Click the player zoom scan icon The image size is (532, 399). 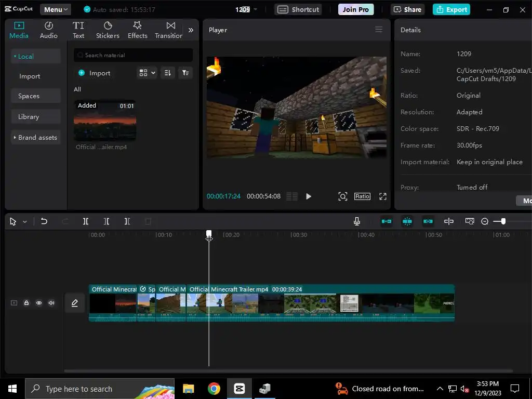tap(343, 196)
